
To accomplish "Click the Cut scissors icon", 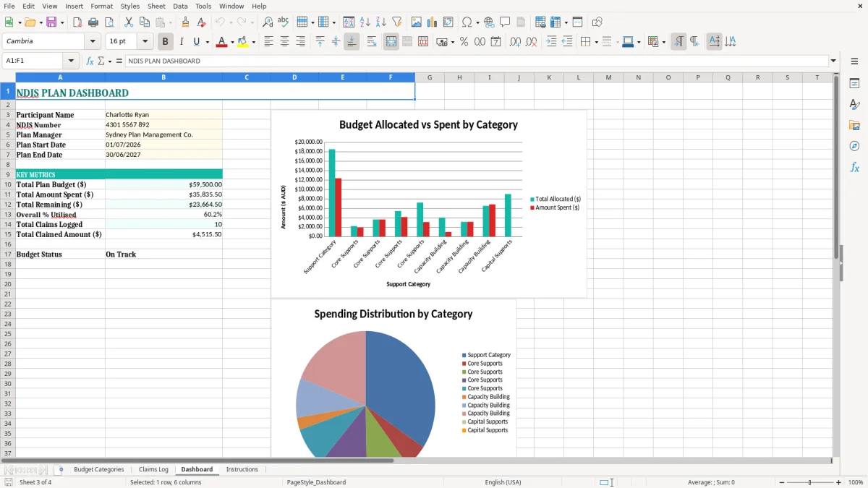I will tap(129, 22).
